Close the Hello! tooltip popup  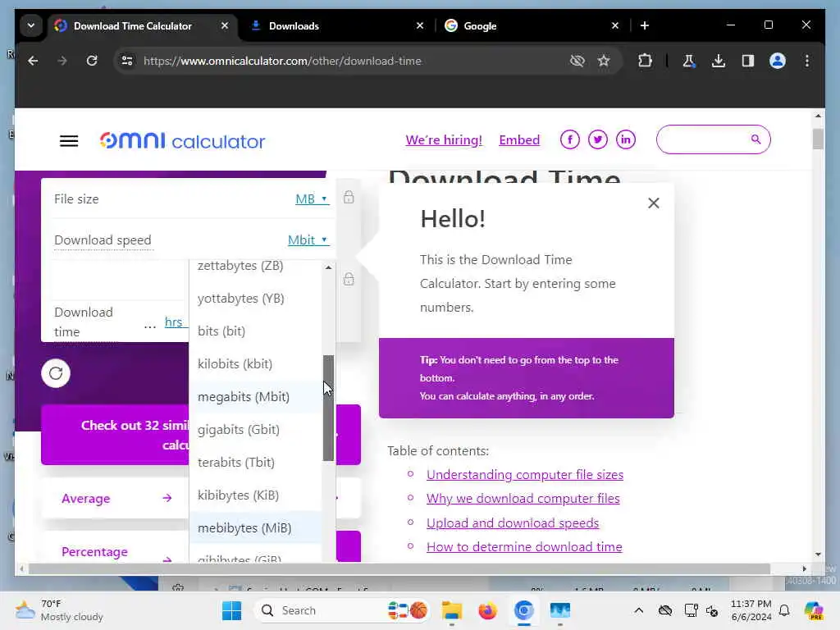(653, 203)
